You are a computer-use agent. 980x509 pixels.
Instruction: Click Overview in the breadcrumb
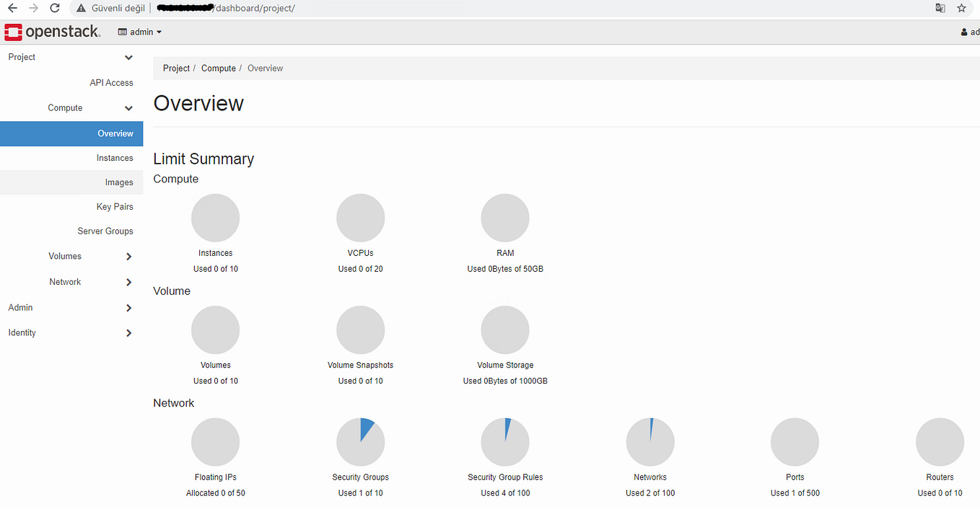[x=265, y=68]
